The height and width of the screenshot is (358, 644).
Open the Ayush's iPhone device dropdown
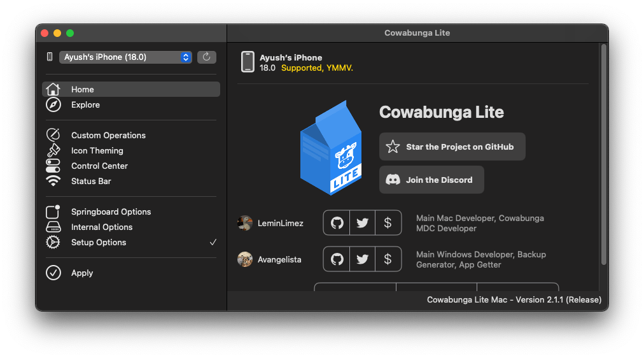tap(125, 57)
